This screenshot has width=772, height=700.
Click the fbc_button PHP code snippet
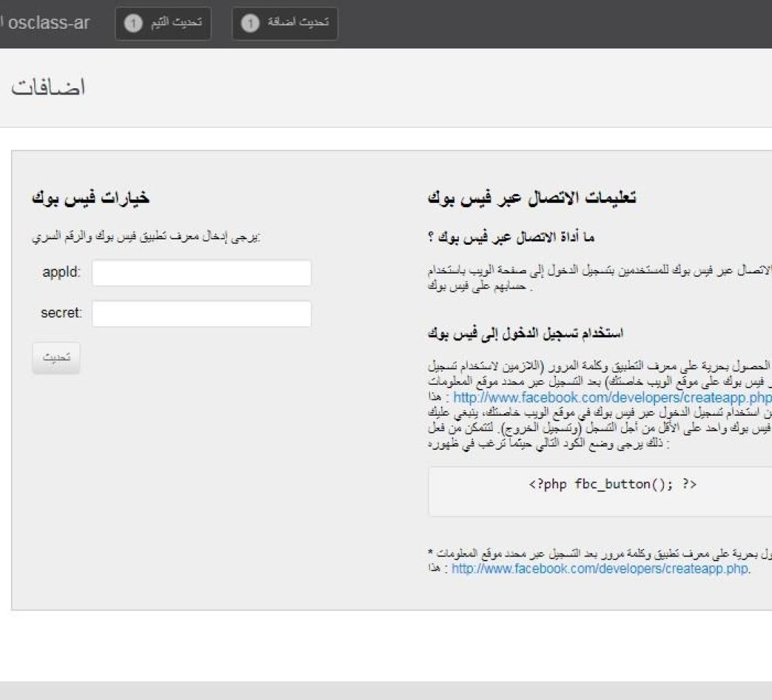click(613, 485)
